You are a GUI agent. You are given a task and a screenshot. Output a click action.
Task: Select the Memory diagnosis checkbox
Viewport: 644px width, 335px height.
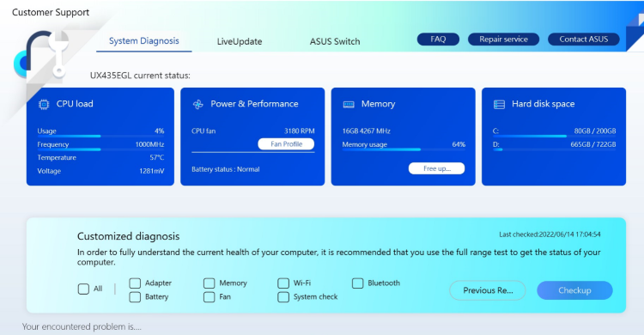click(209, 283)
